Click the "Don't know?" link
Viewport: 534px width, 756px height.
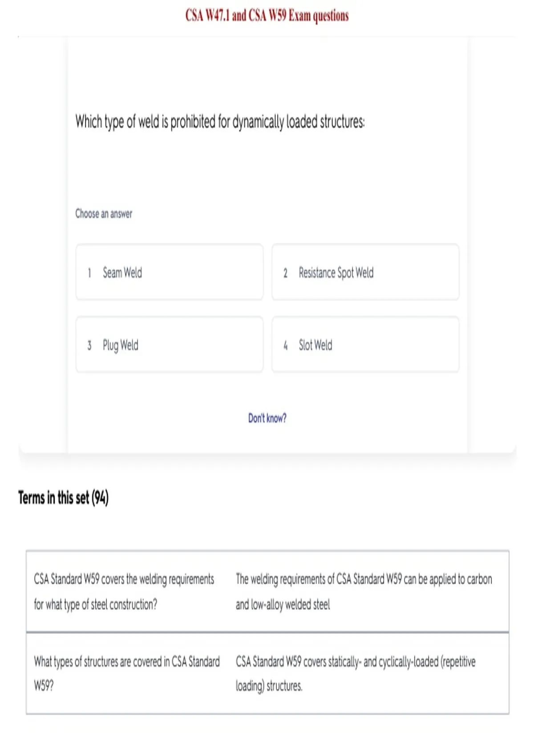[x=267, y=418]
